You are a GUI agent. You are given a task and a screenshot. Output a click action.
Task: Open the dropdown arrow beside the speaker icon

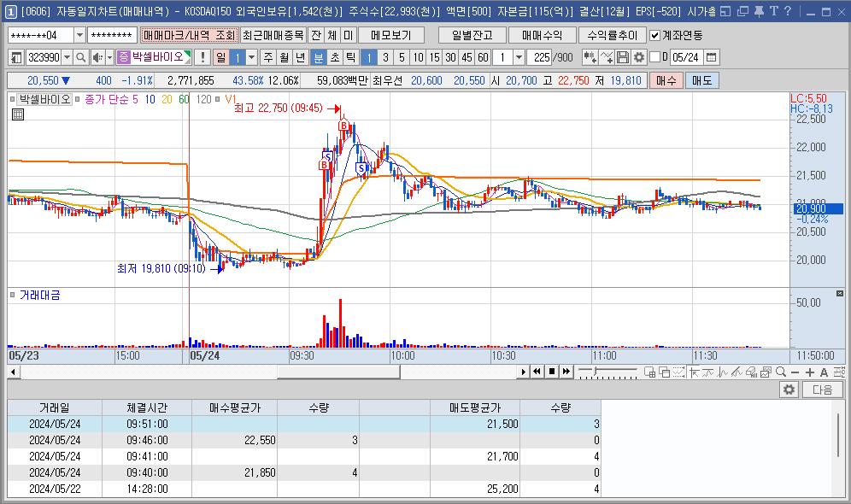click(x=109, y=57)
